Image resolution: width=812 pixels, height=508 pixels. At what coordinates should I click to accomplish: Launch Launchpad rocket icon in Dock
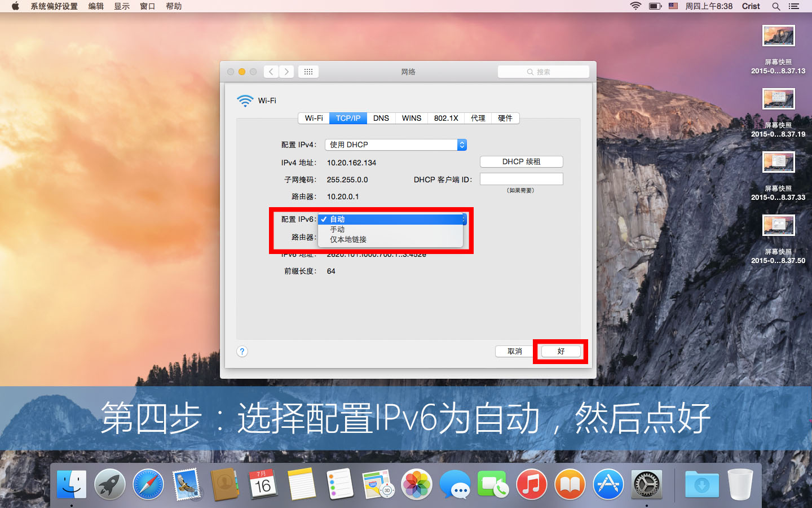[110, 484]
